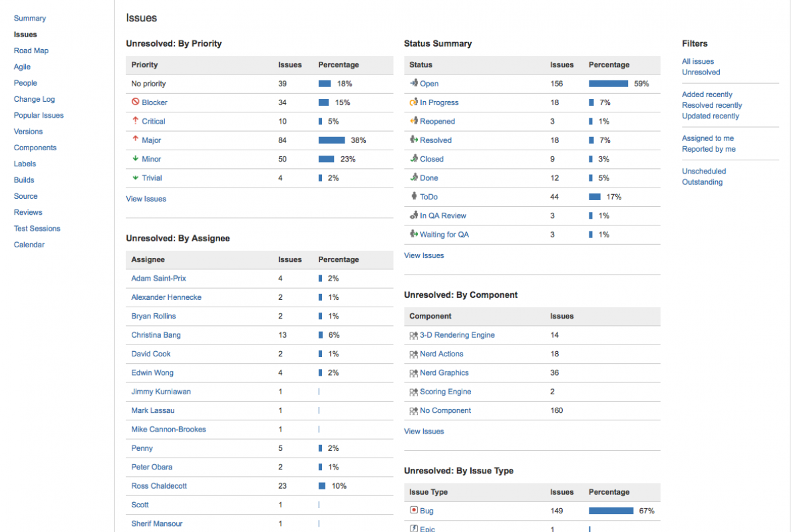Click View Issues under Status Summary
The height and width of the screenshot is (532, 791).
coord(424,255)
